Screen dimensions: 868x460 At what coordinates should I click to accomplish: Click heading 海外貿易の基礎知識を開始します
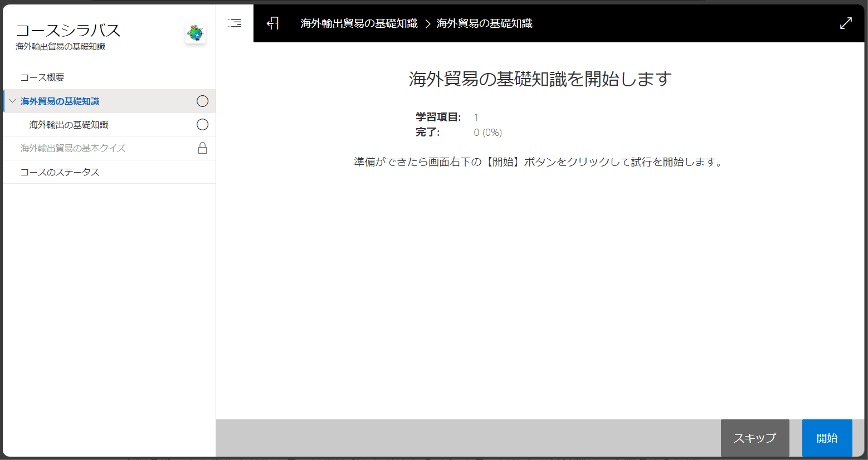(540, 79)
